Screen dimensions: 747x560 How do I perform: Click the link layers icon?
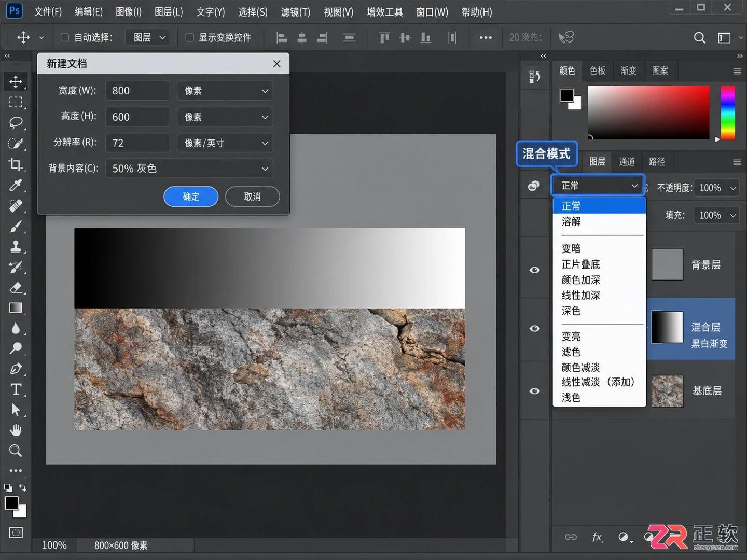coord(571,537)
